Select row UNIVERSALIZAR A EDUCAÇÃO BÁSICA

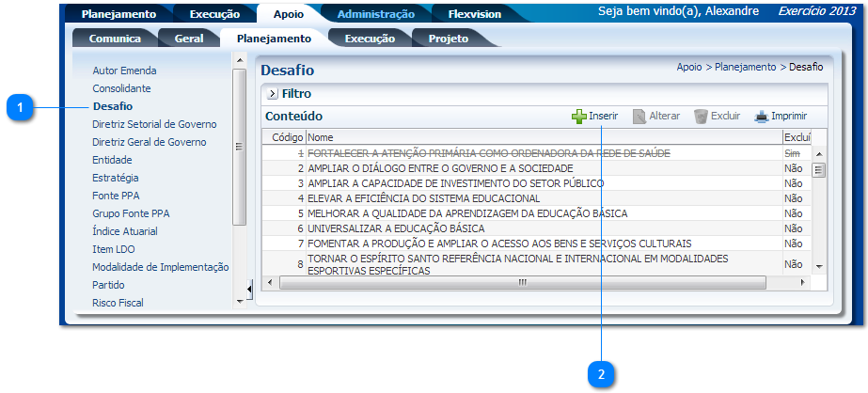537,228
